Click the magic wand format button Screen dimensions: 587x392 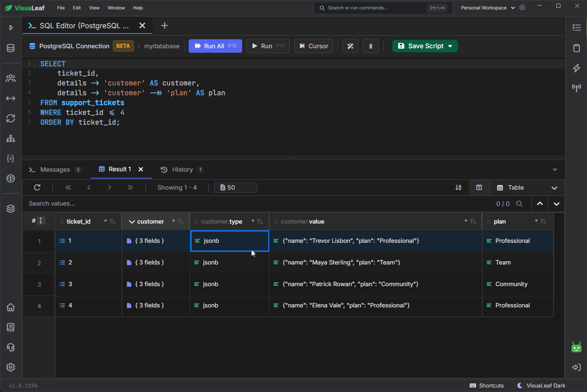350,46
